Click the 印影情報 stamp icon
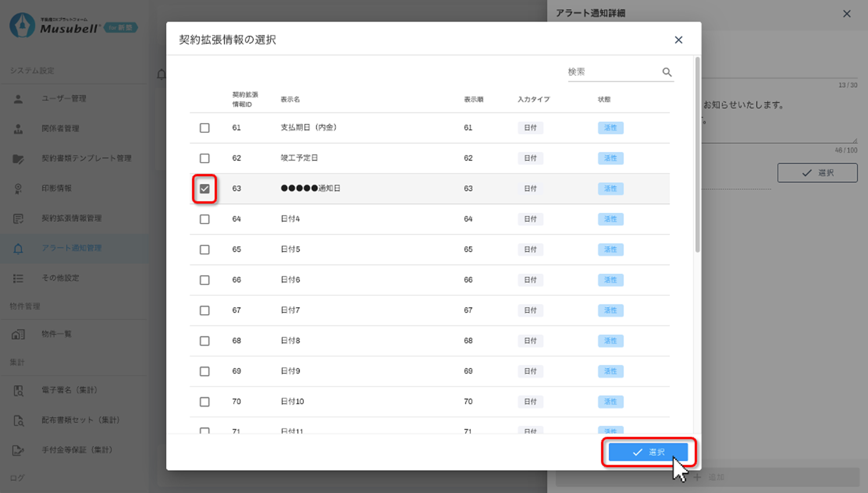 18,189
